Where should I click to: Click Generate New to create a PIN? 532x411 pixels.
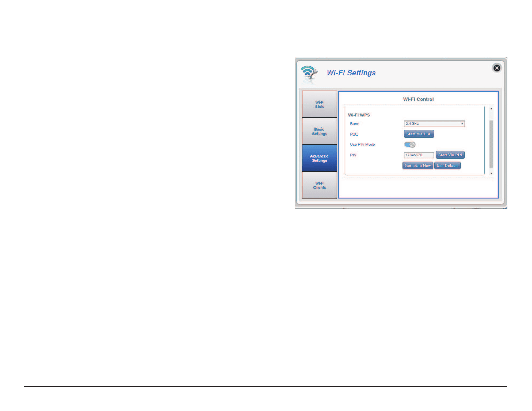point(418,166)
